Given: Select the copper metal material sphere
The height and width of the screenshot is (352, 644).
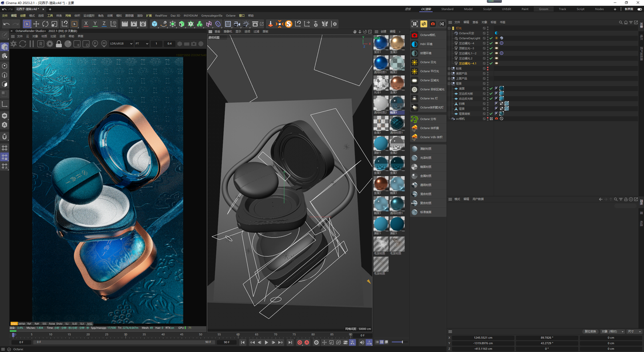Looking at the screenshot, I should click(397, 83).
